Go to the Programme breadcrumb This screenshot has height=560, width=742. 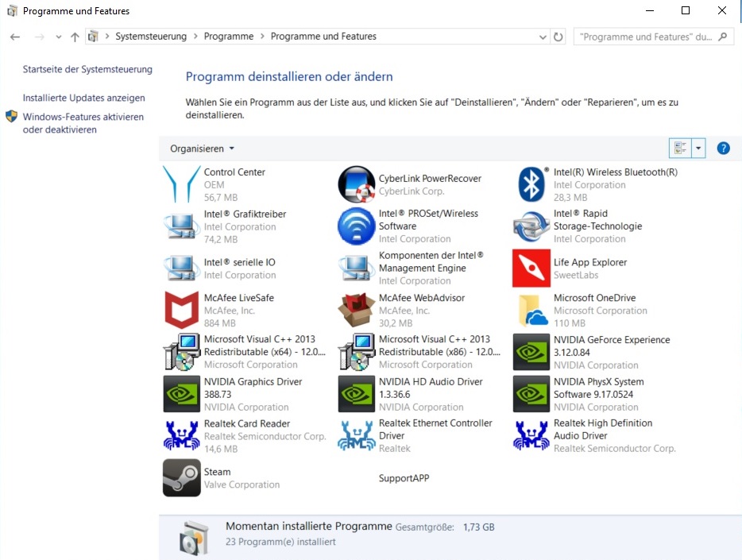(229, 37)
